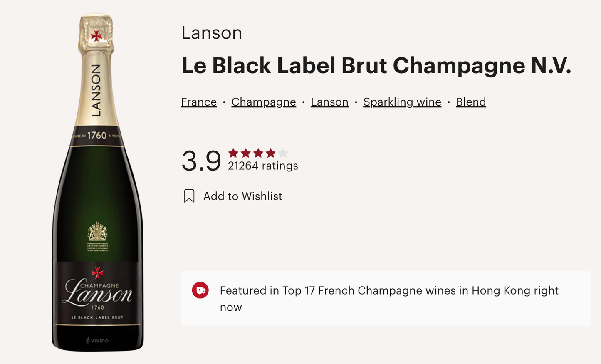601x364 pixels.
Task: Click the first red rating star
Action: 233,153
